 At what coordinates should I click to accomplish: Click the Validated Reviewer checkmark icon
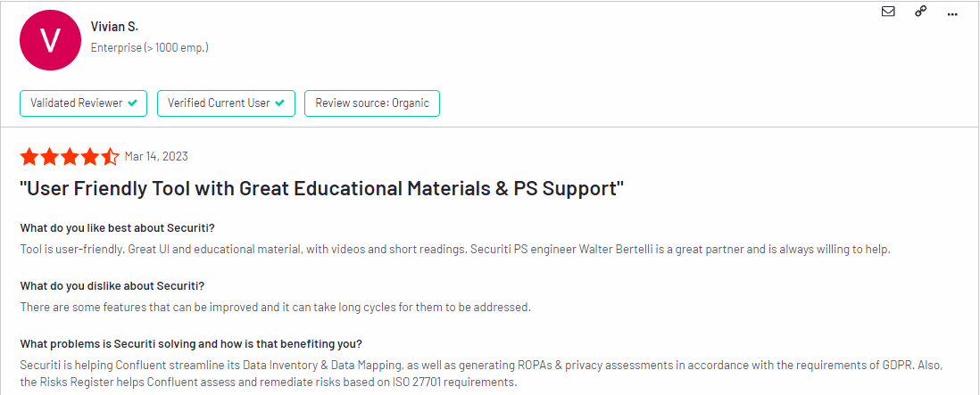click(132, 103)
